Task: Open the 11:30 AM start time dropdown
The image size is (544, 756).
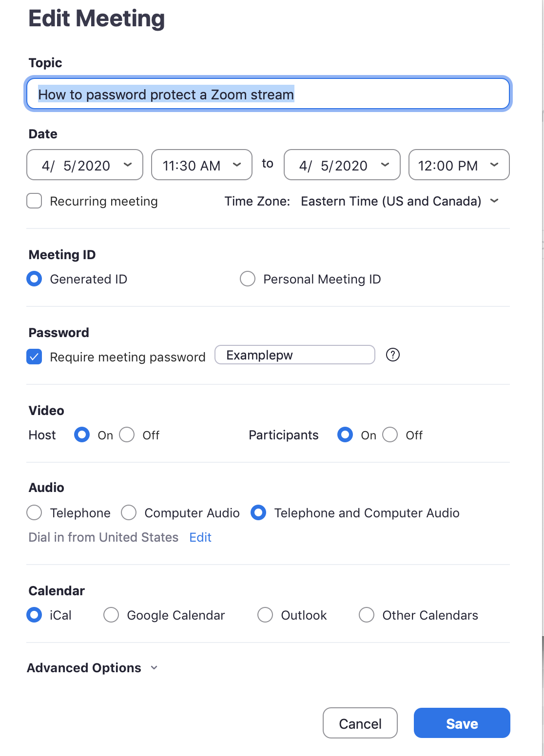Action: point(201,165)
